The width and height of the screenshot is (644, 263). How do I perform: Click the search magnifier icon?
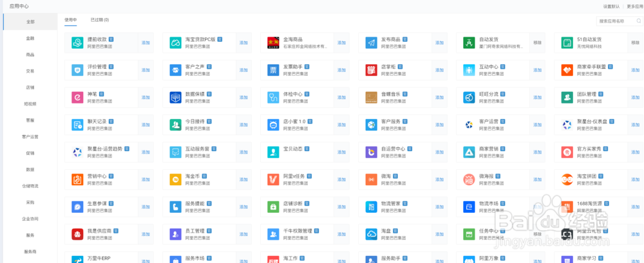(638, 21)
